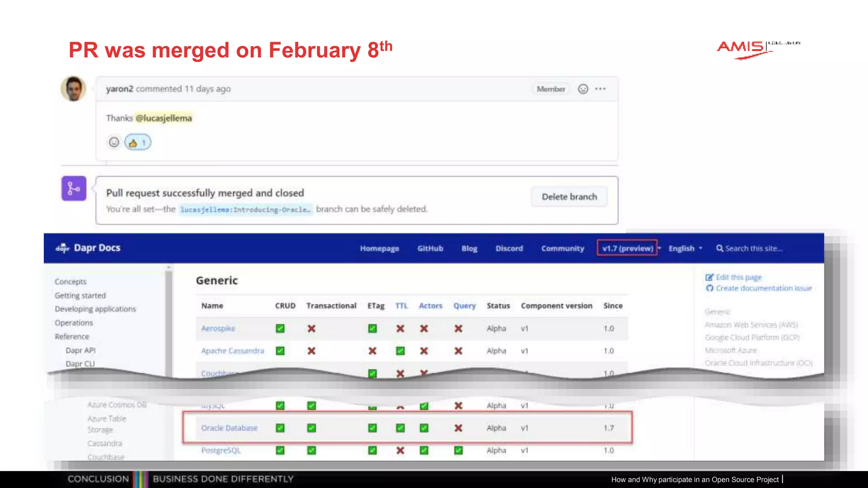Click Apache Cassandra ETag red cross
This screenshot has width=868, height=488.
pos(373,351)
